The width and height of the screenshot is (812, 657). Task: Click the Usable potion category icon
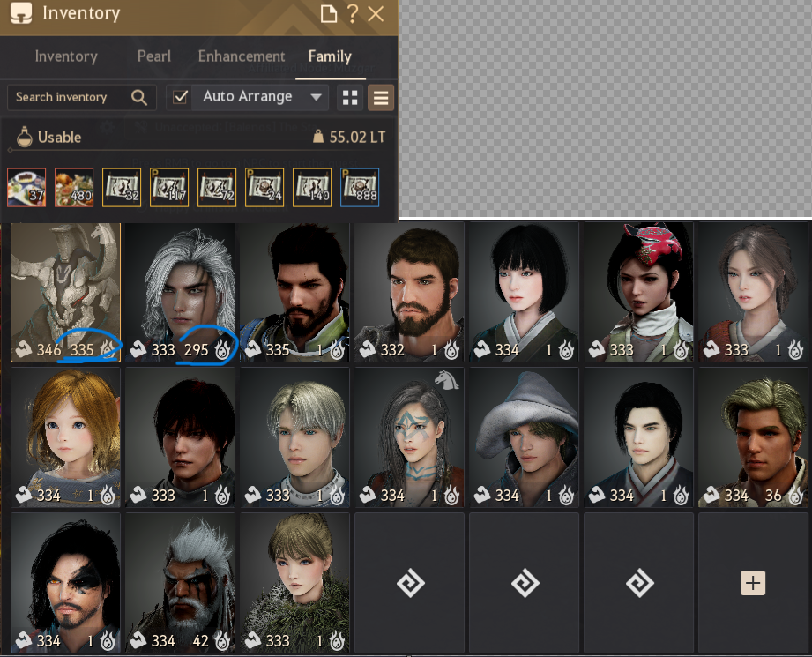(25, 137)
